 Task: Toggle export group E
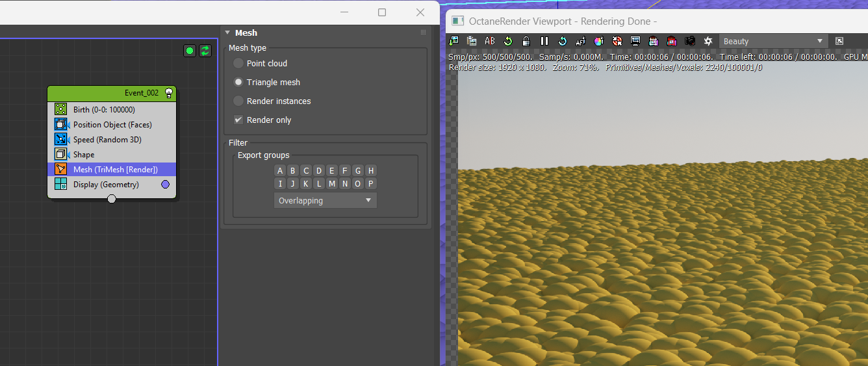point(332,170)
